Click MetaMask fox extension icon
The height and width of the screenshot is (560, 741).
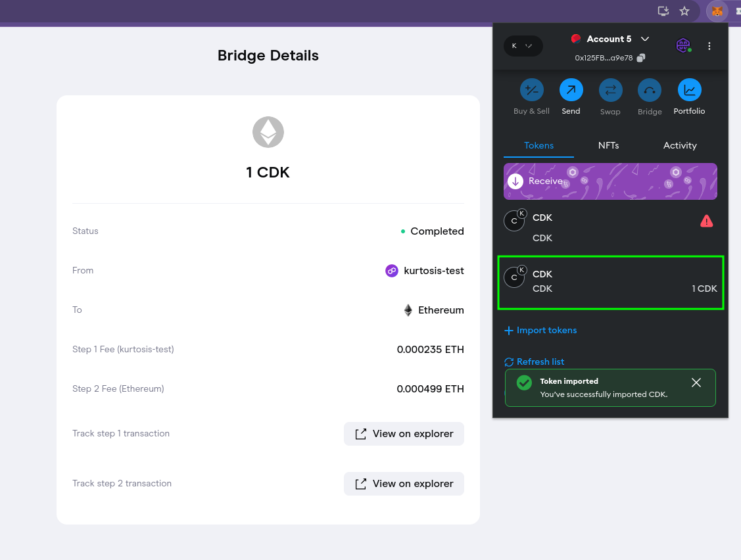[x=717, y=11]
